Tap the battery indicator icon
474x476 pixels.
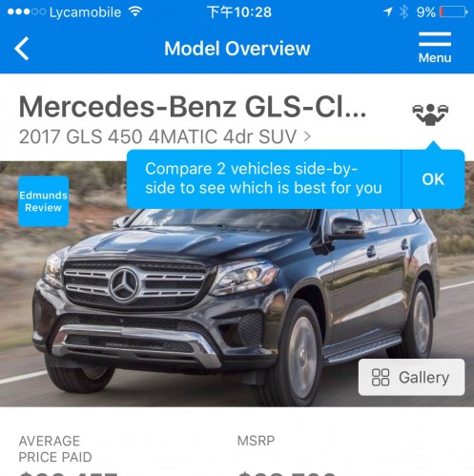(x=453, y=12)
